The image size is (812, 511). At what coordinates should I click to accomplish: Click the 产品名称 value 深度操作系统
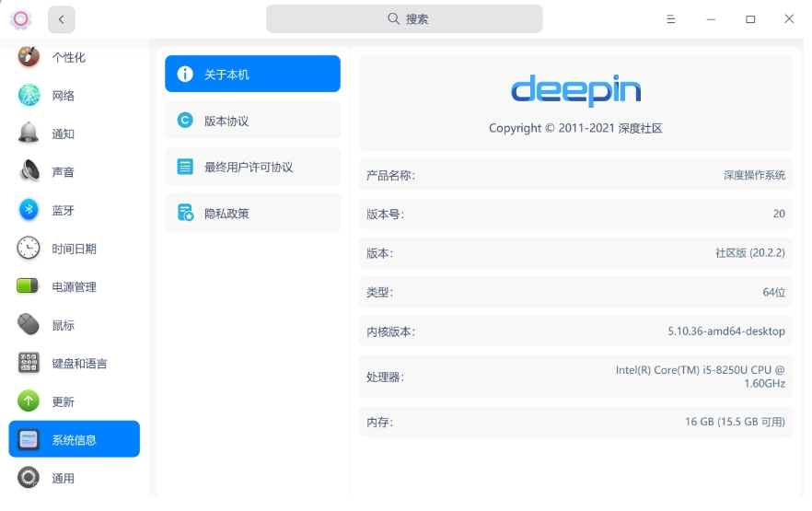point(754,175)
